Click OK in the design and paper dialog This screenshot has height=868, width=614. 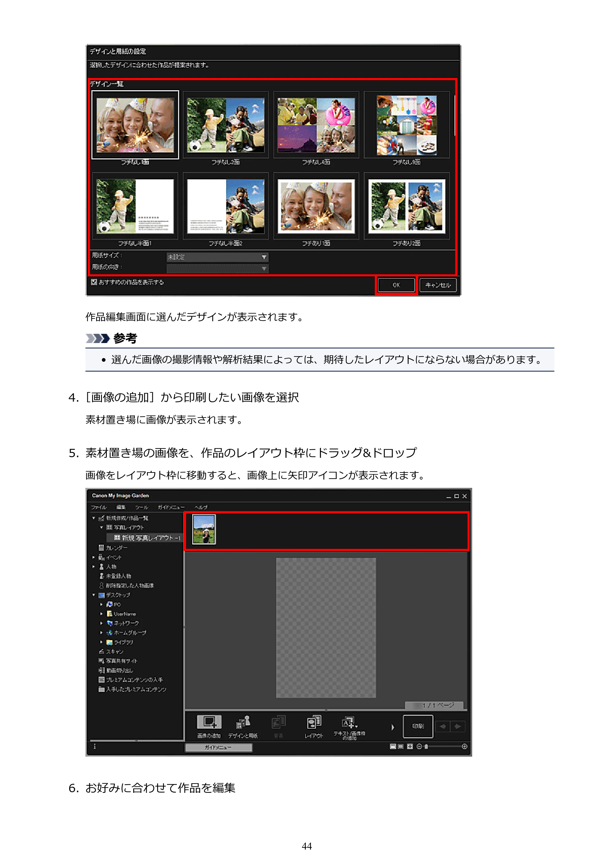coord(396,285)
